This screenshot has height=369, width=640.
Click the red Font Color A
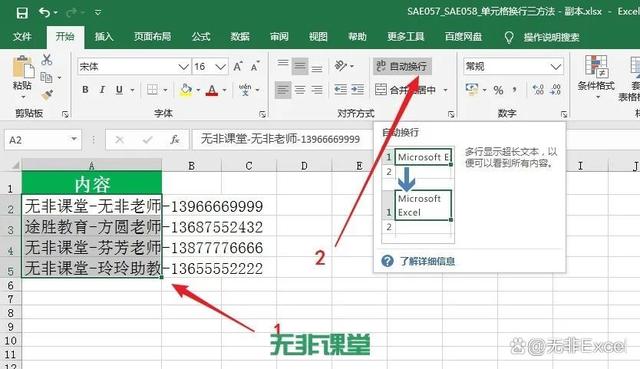click(x=212, y=90)
